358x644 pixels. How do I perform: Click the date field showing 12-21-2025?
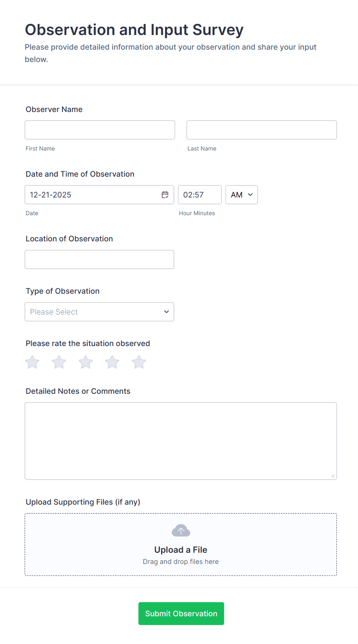tap(92, 195)
